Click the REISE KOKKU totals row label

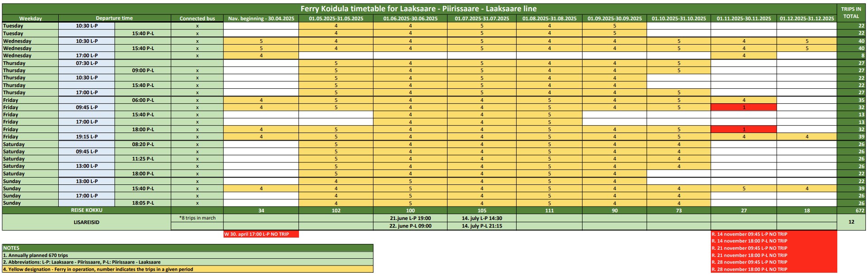click(86, 211)
